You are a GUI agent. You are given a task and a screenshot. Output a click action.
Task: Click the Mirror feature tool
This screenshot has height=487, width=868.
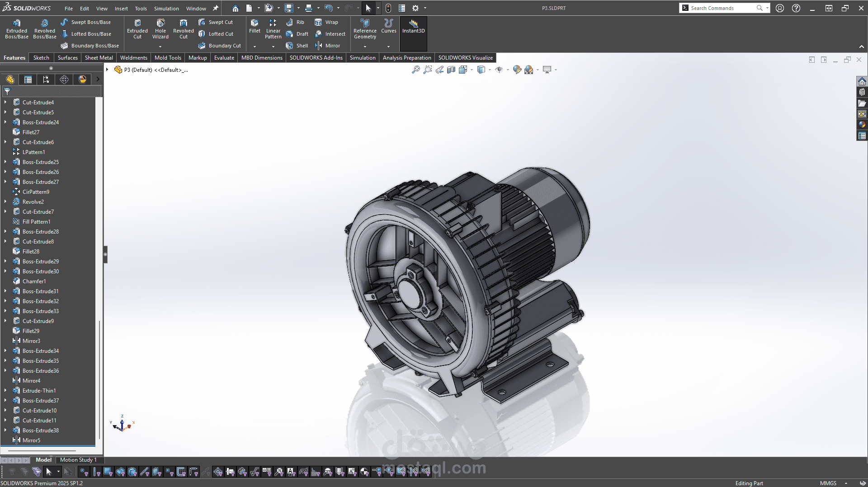[x=328, y=46]
